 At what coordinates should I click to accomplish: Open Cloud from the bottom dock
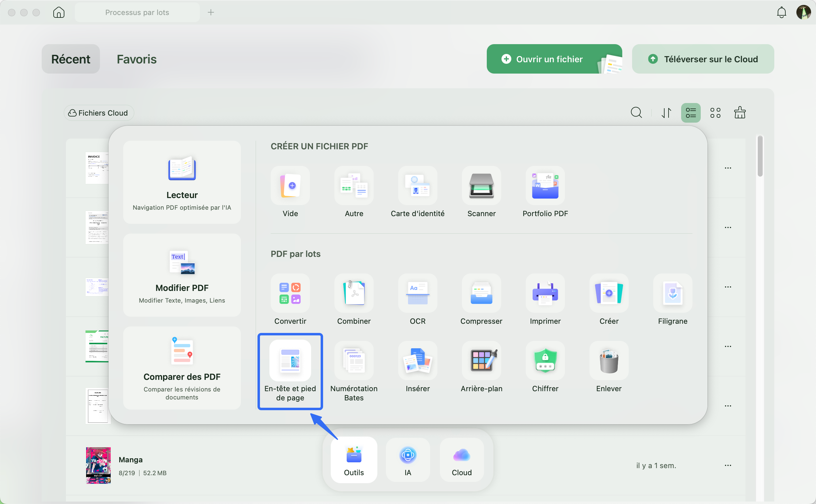click(x=462, y=460)
